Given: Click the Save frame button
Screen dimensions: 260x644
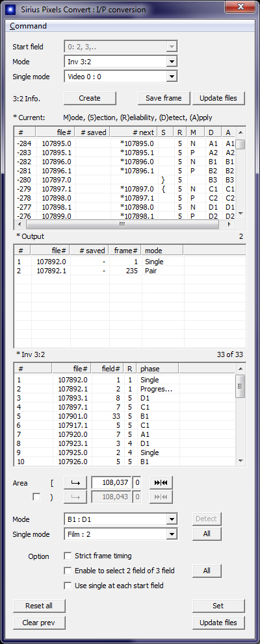Looking at the screenshot, I should tap(163, 98).
